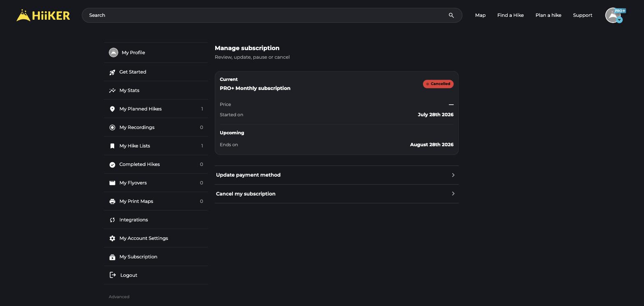Viewport: 644px width, 306px height.
Task: Click the Print Maps printer icon
Action: coord(112,201)
